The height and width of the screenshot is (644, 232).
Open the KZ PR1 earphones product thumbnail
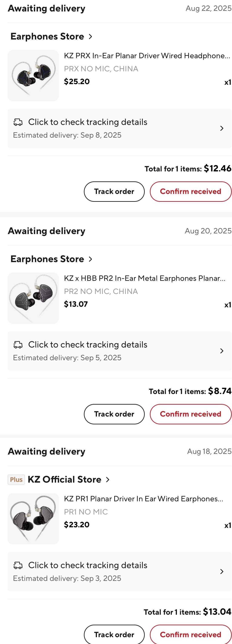click(33, 518)
